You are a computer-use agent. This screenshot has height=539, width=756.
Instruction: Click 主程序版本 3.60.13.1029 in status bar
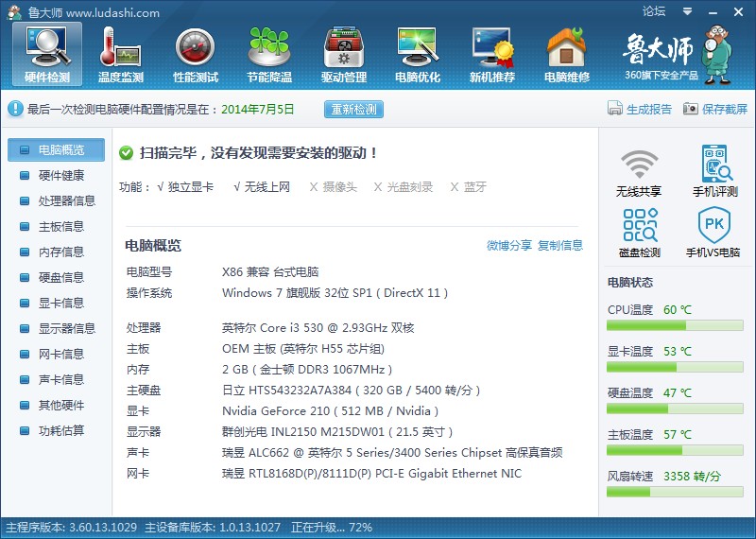coord(72,528)
